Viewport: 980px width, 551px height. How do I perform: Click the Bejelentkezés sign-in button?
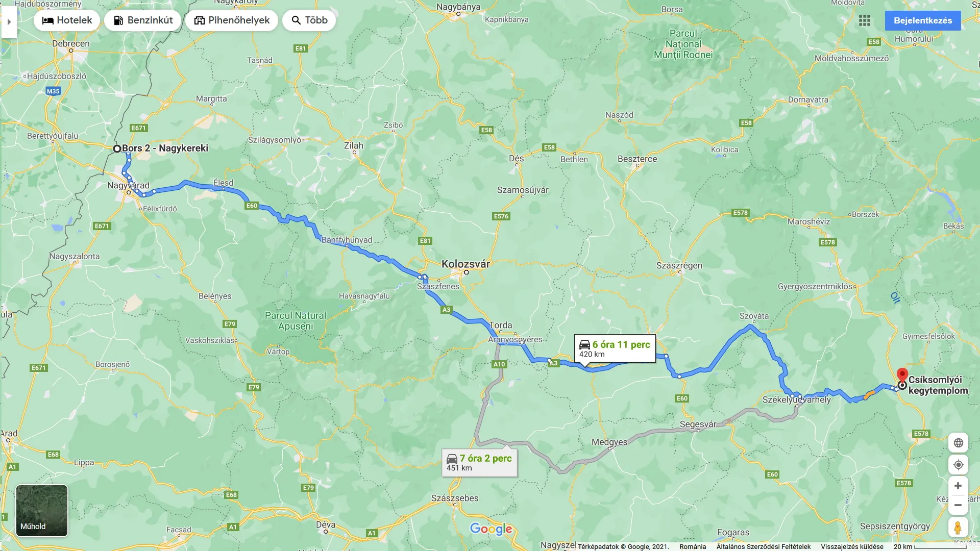point(923,20)
